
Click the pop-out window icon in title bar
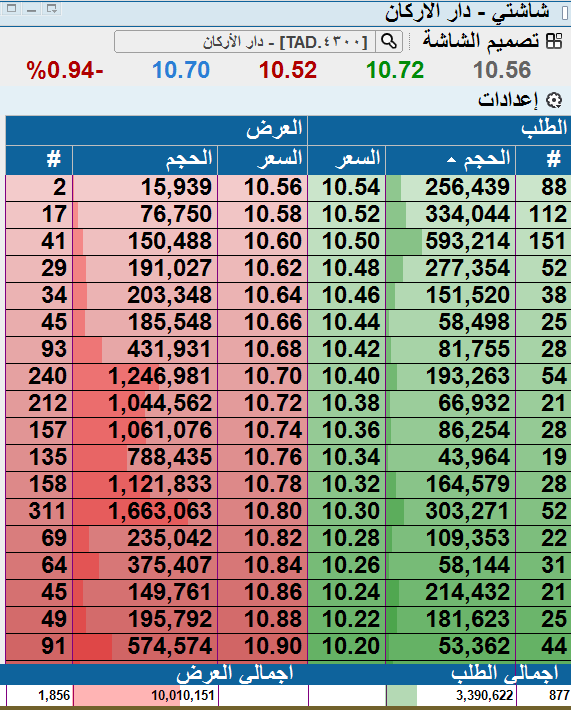click(x=52, y=8)
